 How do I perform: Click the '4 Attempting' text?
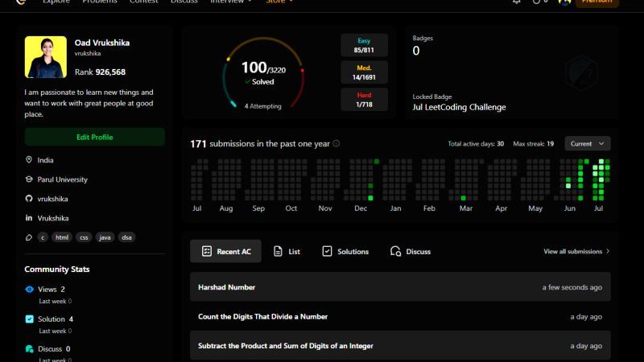(263, 106)
